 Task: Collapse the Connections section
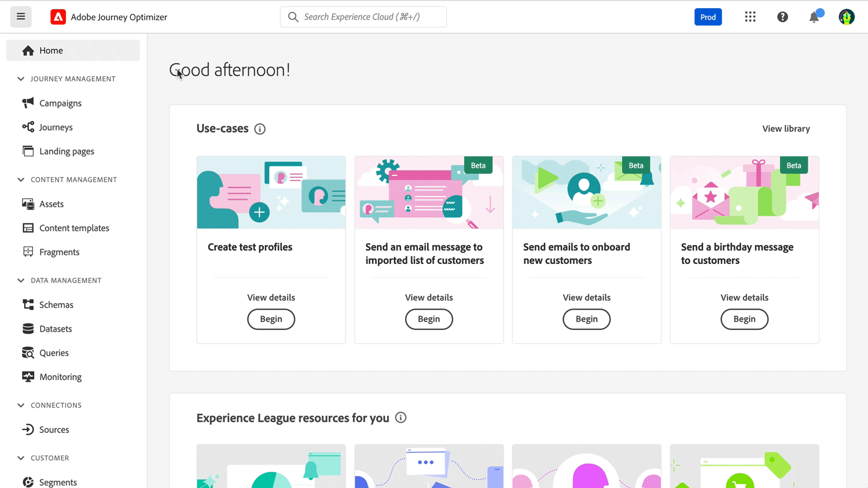point(21,405)
